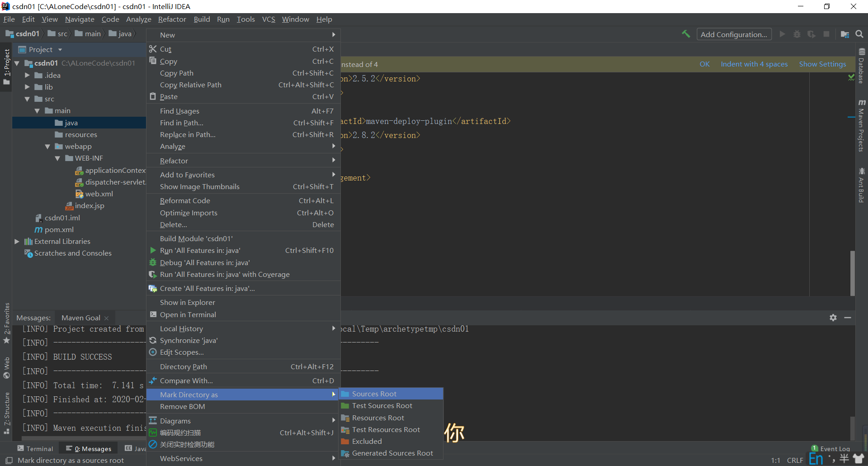The width and height of the screenshot is (868, 466).
Task: Collapse the webapp folder in project tree
Action: pos(47,147)
